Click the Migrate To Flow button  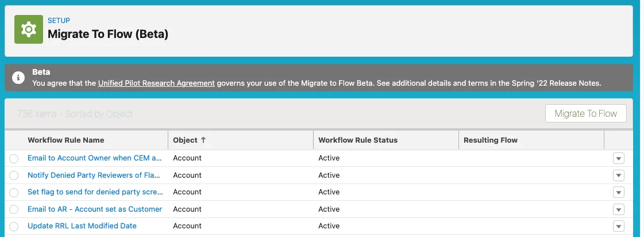tap(585, 113)
